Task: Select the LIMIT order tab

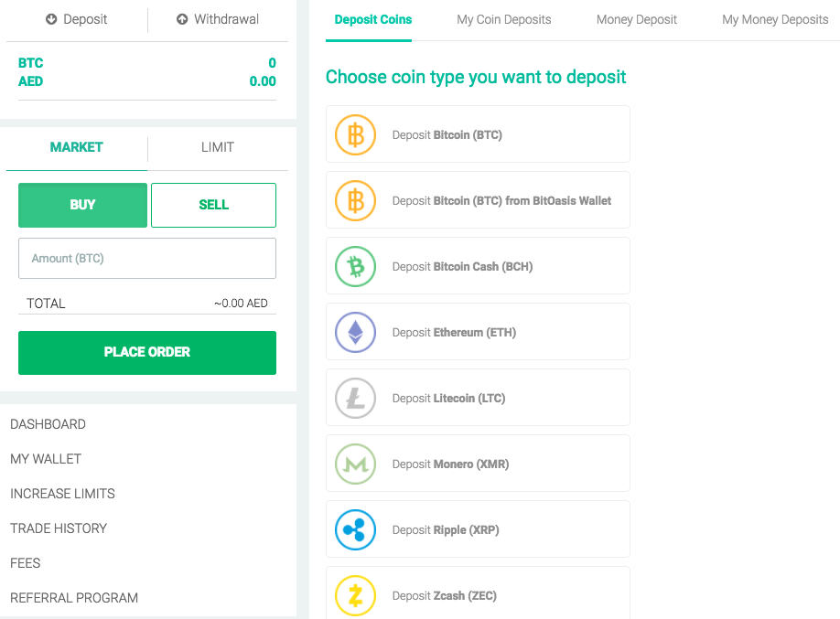Action: pyautogui.click(x=218, y=147)
